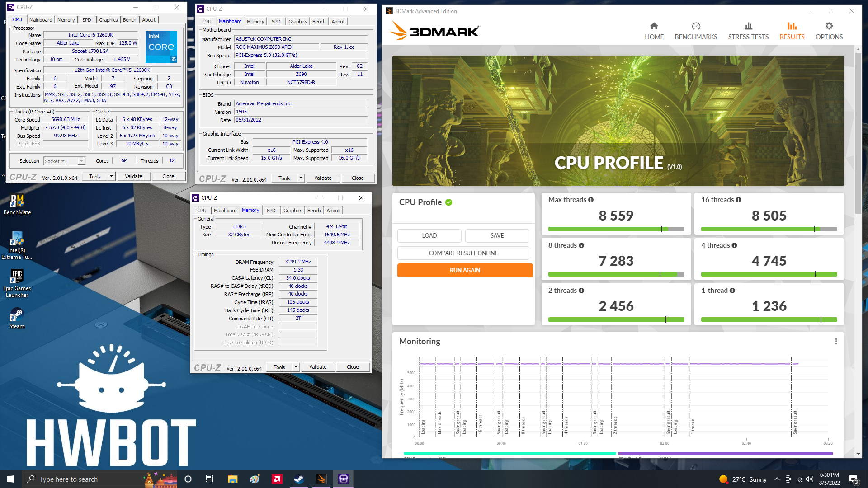This screenshot has width=868, height=488.
Task: Open the 3DMark OPTIONS gear
Action: tap(829, 31)
